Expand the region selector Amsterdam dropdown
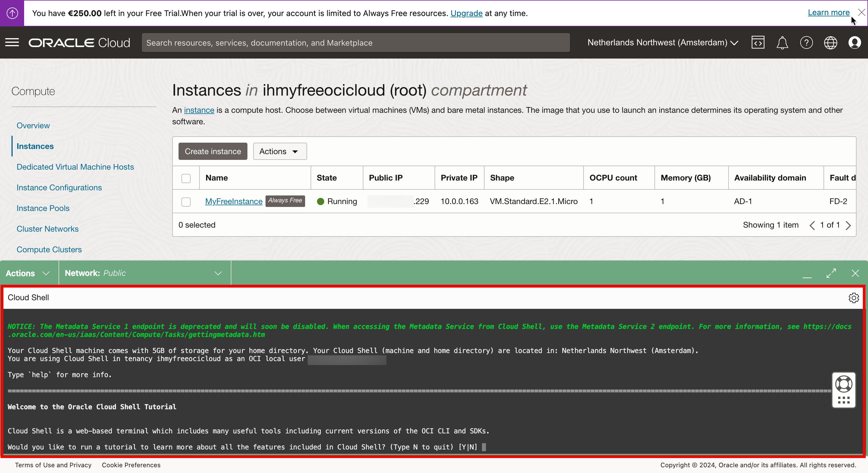Screen dimensions: 868x473 [663, 43]
